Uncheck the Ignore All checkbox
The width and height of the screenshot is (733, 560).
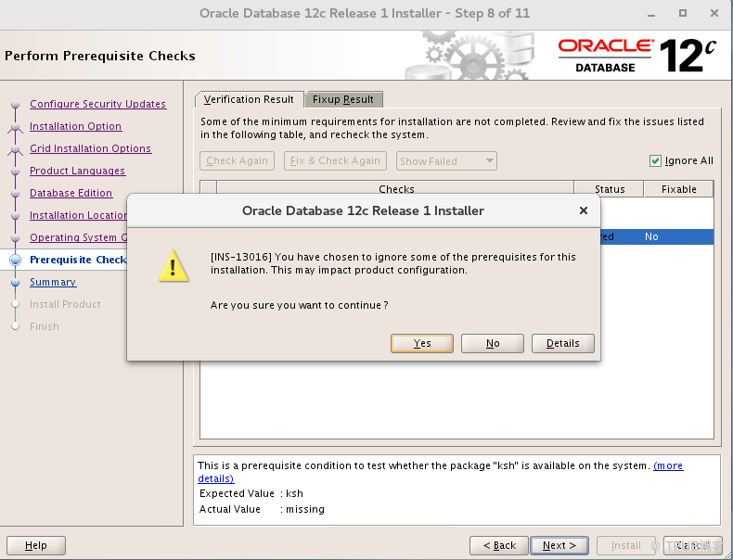655,160
